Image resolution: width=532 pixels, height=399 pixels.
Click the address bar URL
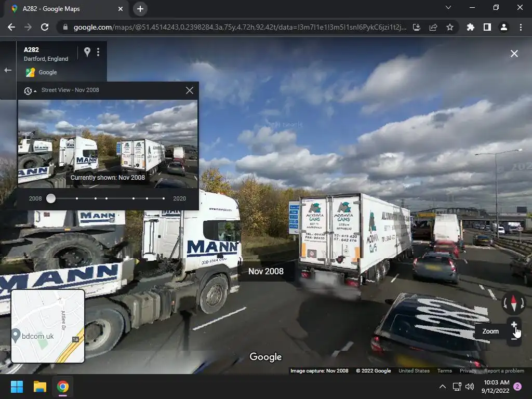[240, 27]
